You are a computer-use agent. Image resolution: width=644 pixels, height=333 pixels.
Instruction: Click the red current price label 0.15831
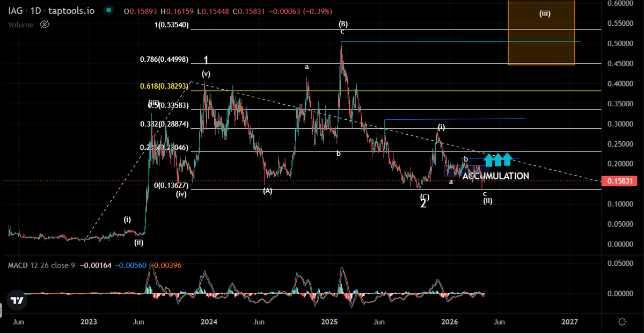pos(623,182)
